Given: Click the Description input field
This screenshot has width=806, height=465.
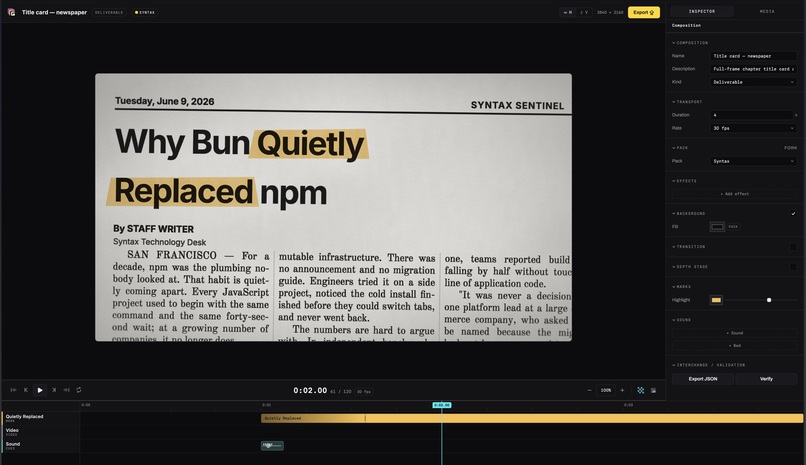Looking at the screenshot, I should 754,69.
